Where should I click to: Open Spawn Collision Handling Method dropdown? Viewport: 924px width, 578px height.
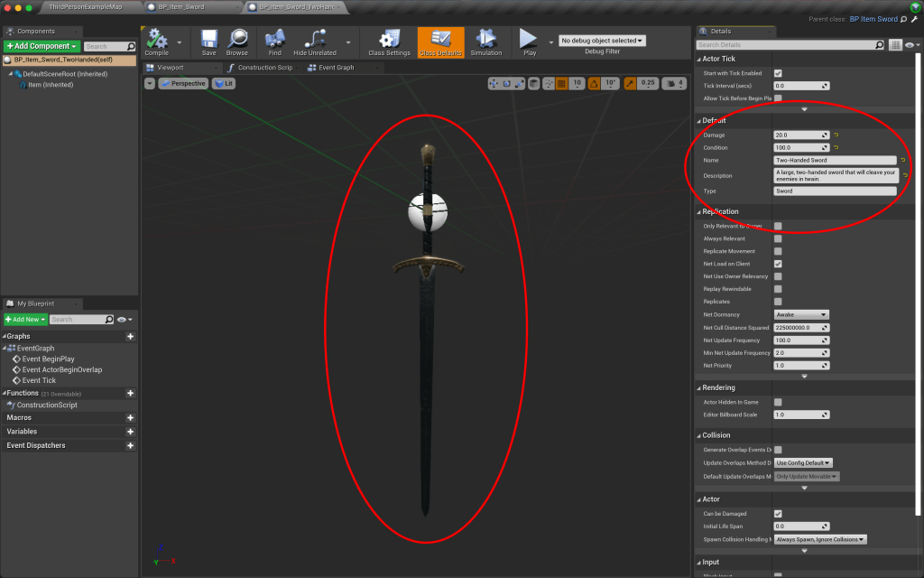[x=820, y=539]
